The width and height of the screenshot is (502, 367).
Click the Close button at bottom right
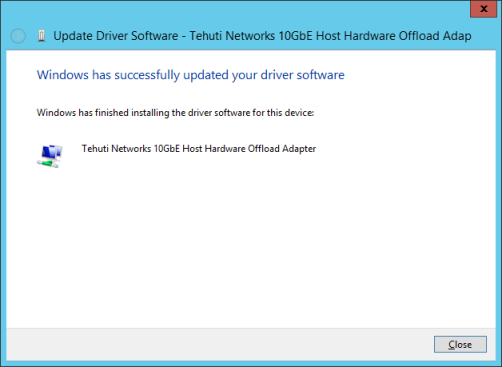click(460, 344)
